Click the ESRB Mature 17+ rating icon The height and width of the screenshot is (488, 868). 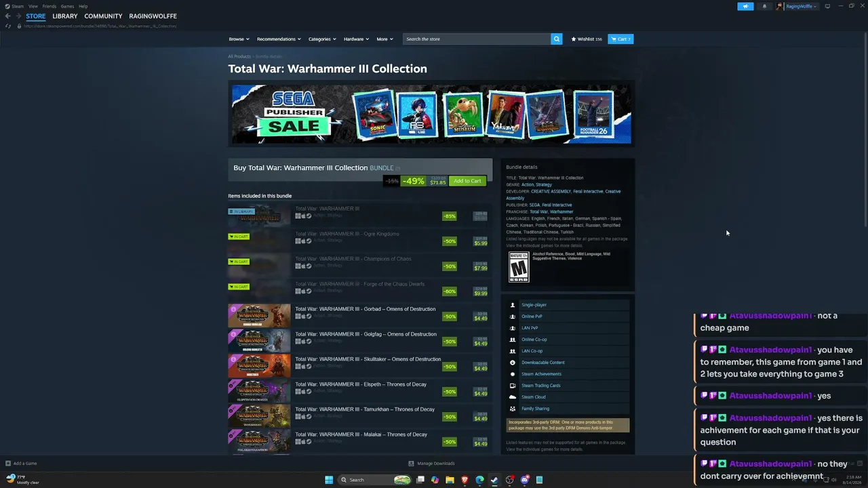pyautogui.click(x=519, y=267)
